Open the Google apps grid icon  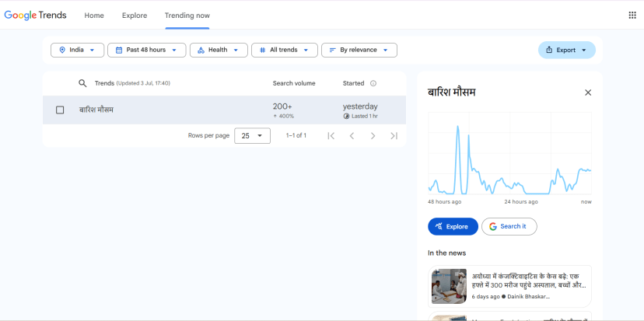coord(632,16)
